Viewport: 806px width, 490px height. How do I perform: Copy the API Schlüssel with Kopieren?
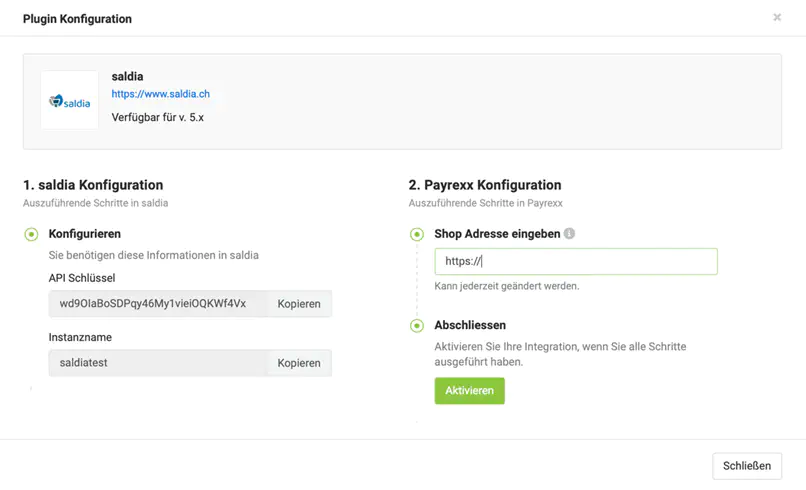coord(299,304)
